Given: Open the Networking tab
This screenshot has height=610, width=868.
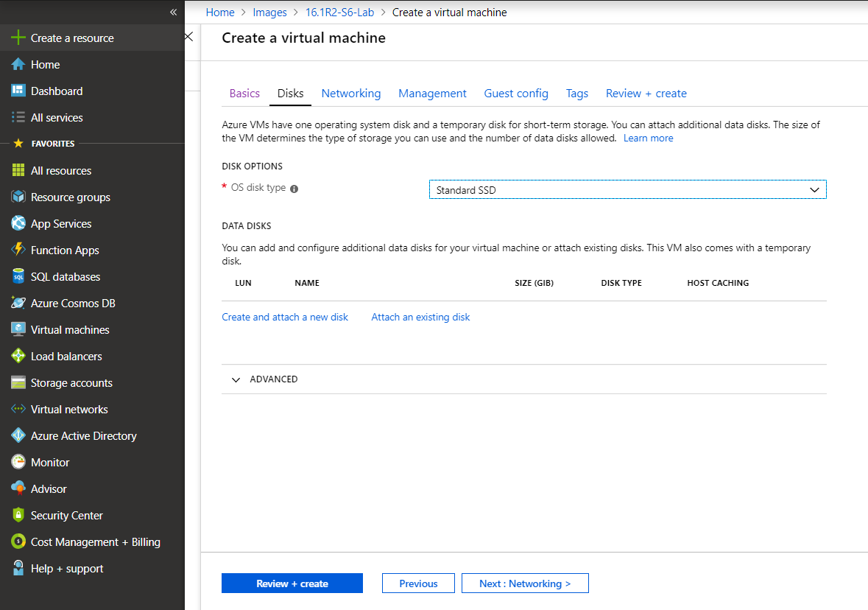Looking at the screenshot, I should point(351,93).
